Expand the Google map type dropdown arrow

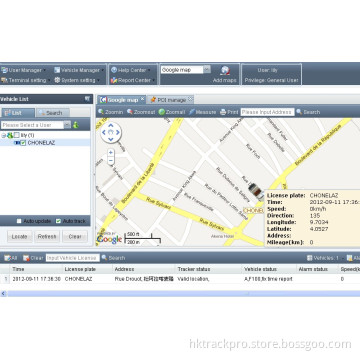[207, 70]
